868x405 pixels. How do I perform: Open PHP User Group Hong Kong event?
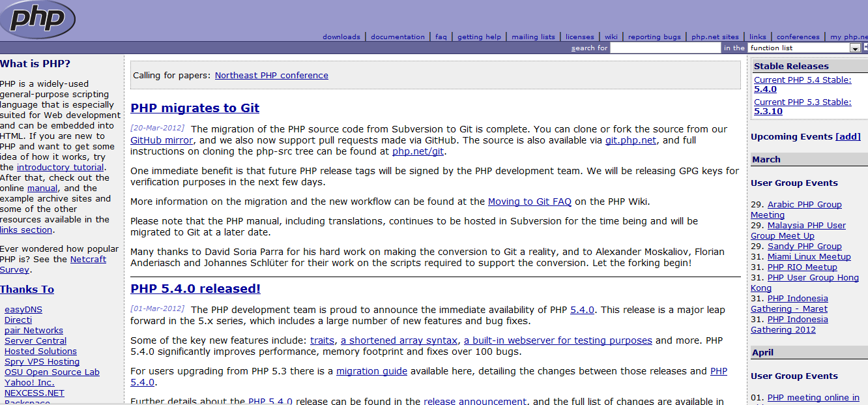click(805, 283)
